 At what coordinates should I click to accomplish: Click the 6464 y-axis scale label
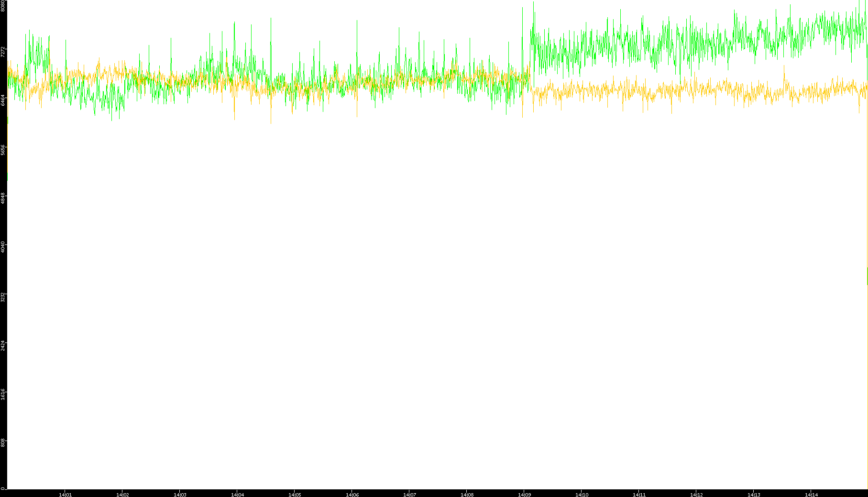point(3,100)
